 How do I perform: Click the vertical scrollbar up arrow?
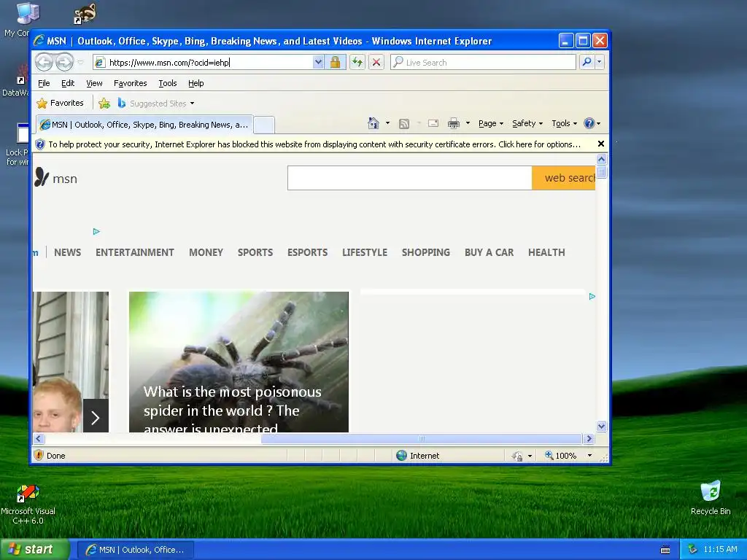click(x=601, y=159)
